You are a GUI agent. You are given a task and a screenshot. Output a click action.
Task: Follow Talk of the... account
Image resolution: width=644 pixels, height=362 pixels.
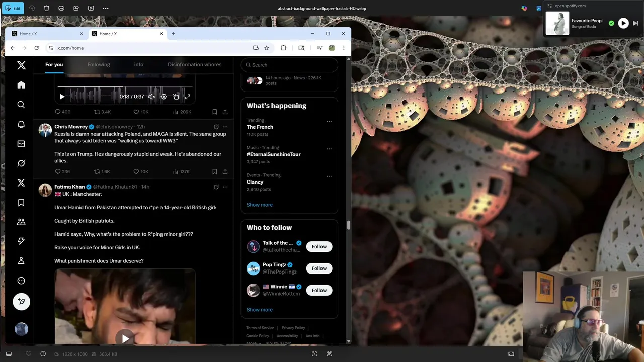tap(319, 246)
